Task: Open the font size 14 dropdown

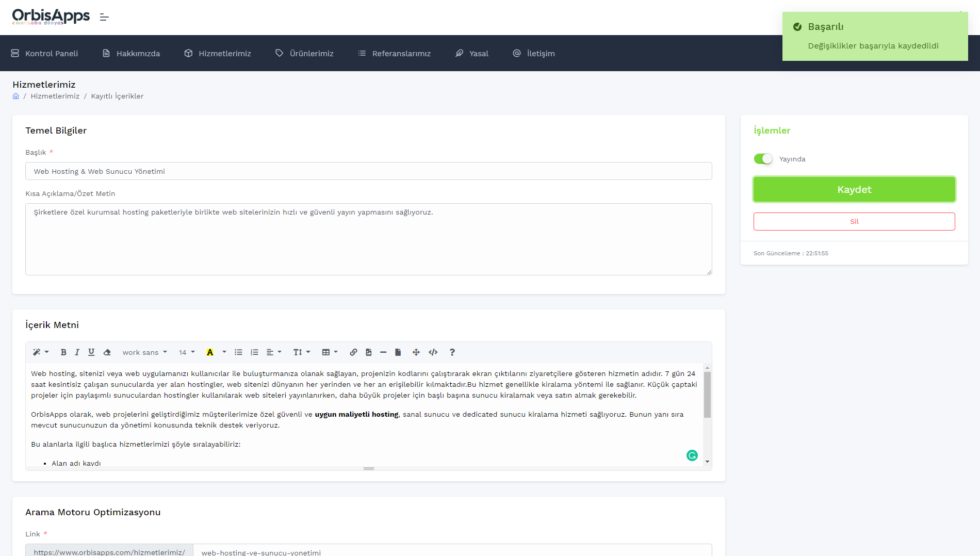Action: (x=187, y=352)
